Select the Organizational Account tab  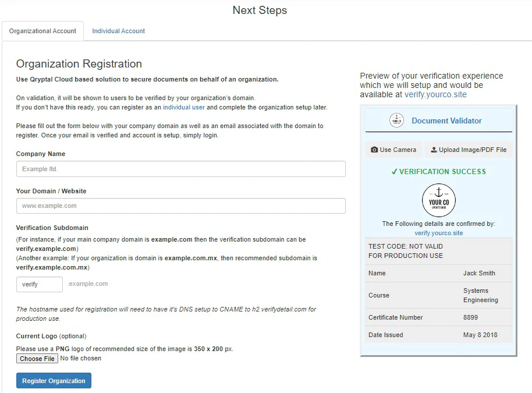click(42, 31)
